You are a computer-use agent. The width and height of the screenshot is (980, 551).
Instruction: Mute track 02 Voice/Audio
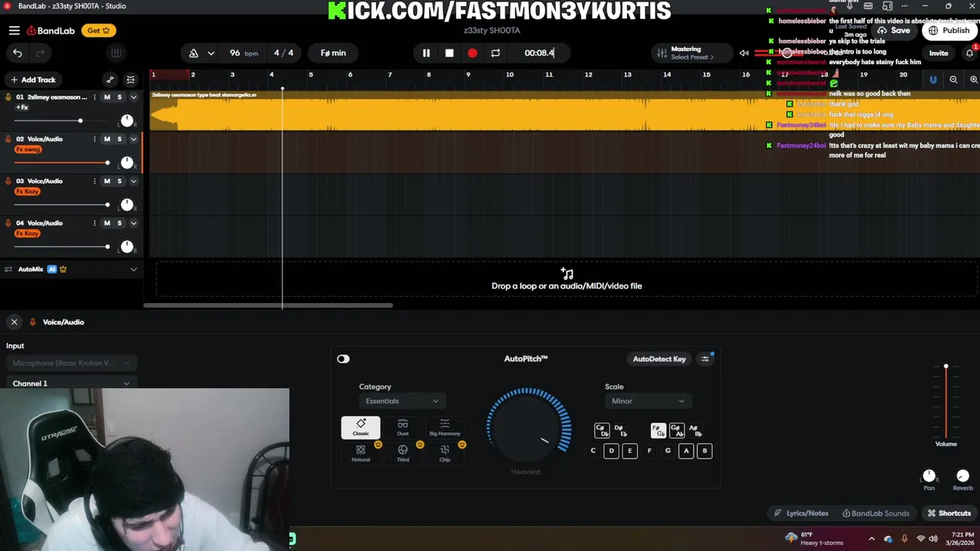107,139
